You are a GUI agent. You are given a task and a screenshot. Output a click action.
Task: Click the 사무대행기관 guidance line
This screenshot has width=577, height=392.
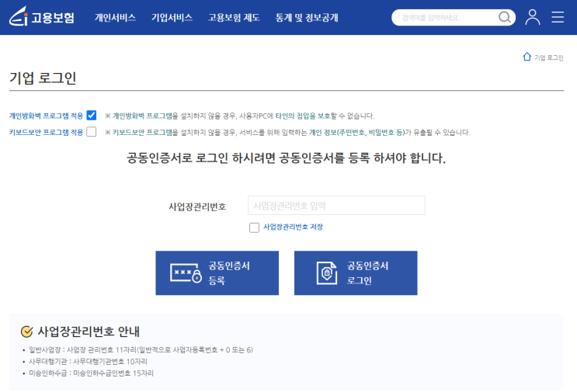click(x=88, y=362)
